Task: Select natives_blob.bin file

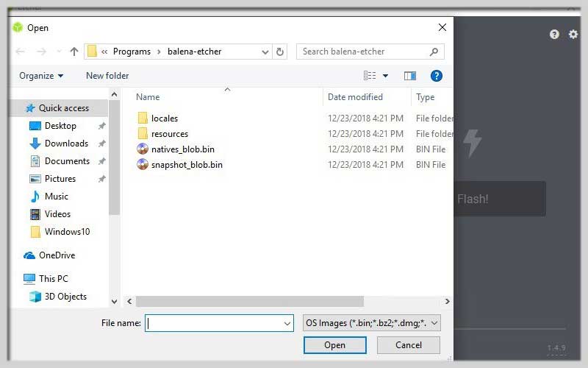Action: coord(183,149)
